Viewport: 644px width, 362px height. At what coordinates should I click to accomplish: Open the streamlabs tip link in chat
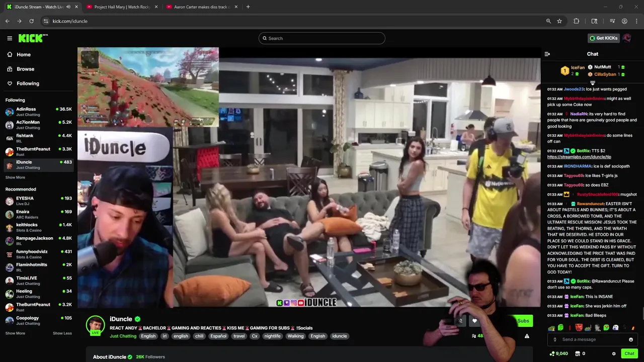coord(579,157)
